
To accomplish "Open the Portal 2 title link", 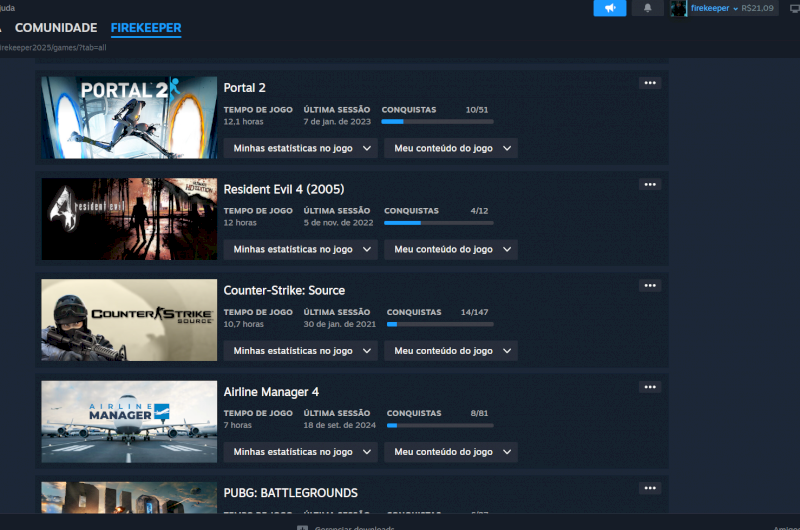I will pos(244,88).
